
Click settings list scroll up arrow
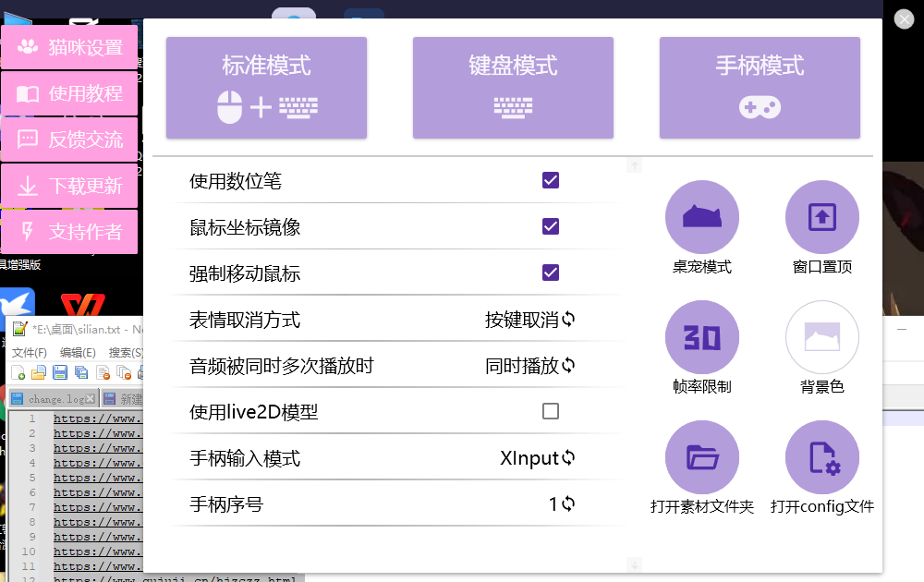(x=634, y=165)
